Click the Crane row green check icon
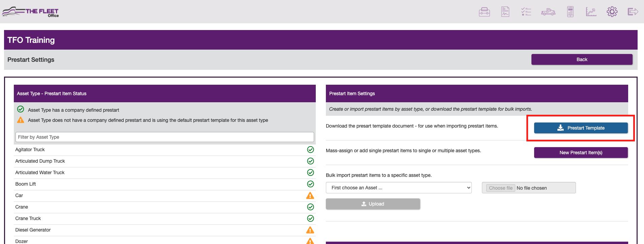Viewport: 644px width, 244px height. tap(311, 207)
